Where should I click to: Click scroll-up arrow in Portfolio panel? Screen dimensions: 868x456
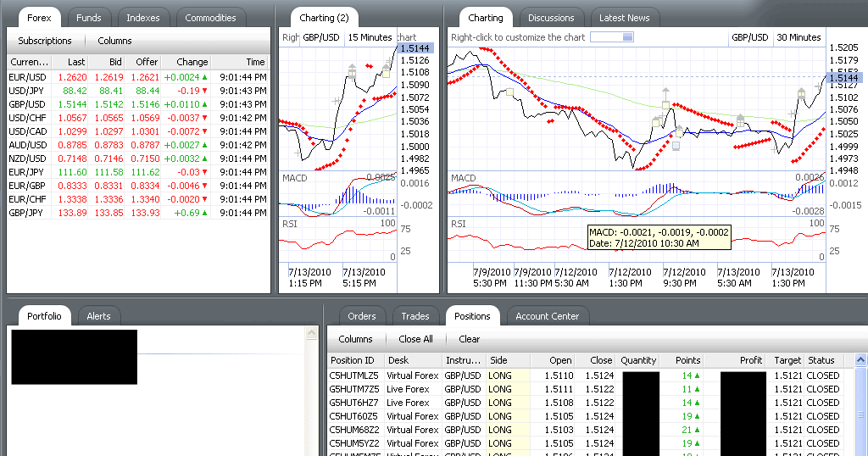tap(312, 332)
